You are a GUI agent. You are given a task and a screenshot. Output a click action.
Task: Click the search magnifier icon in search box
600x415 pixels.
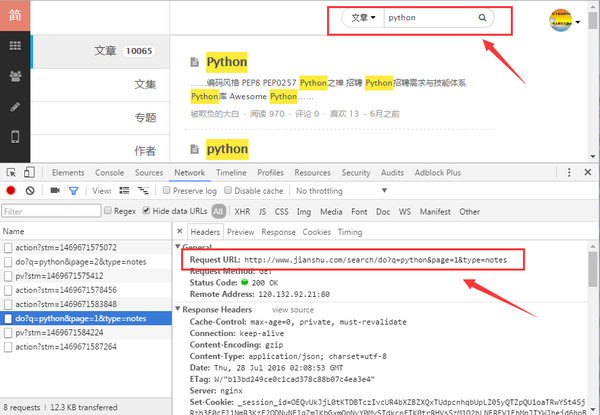point(483,18)
